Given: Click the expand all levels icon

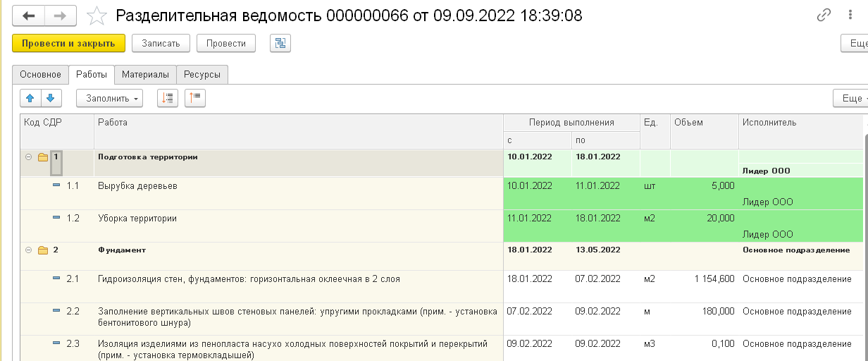Looking at the screenshot, I should point(167,98).
